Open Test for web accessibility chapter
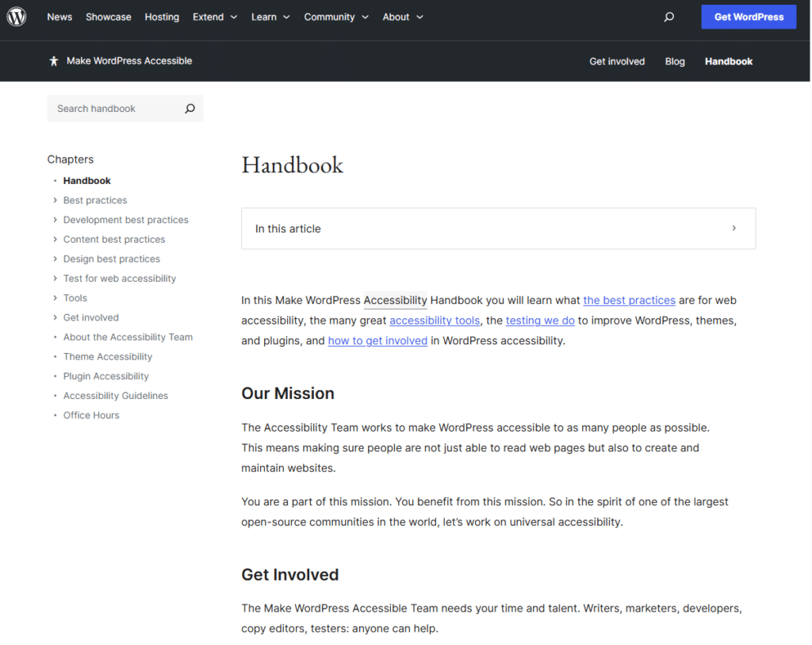812x645 pixels. (120, 278)
